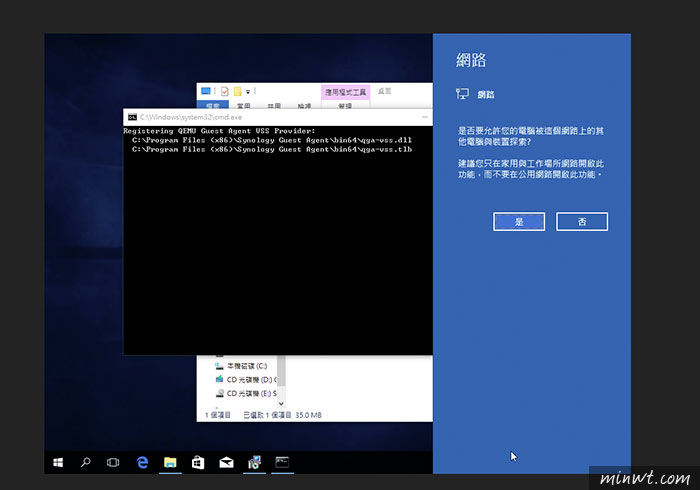The width and height of the screenshot is (700, 490).
Task: Open quick access toolbar customize dropdown arrow
Action: [248, 91]
